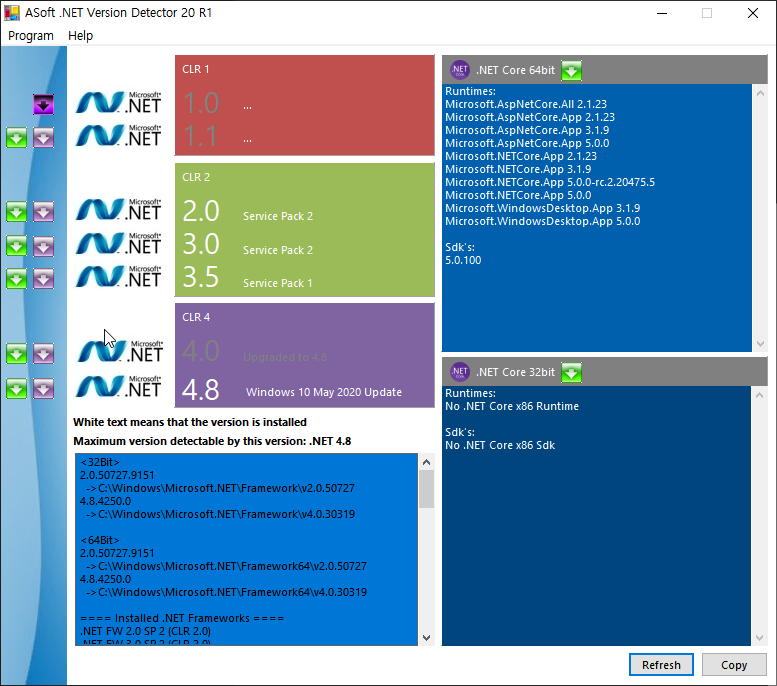The height and width of the screenshot is (686, 777).
Task: Click the greyed 4.0 Upgraded to 4.8 entry
Action: [254, 352]
